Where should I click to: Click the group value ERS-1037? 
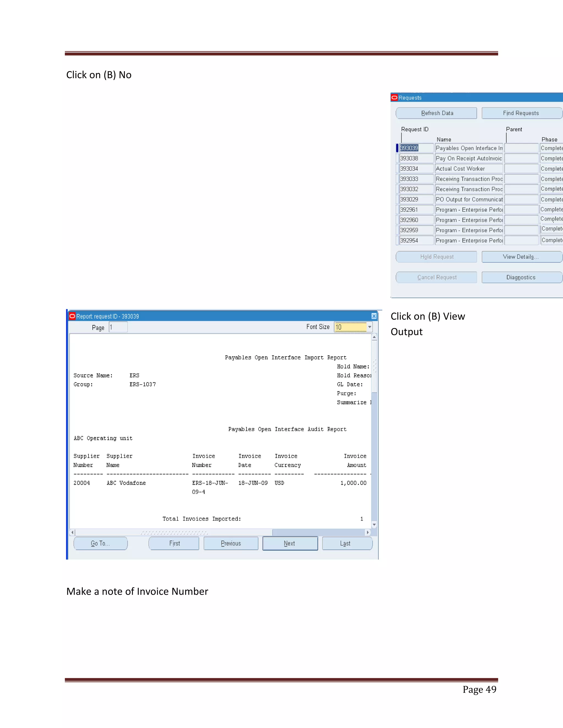click(x=142, y=384)
